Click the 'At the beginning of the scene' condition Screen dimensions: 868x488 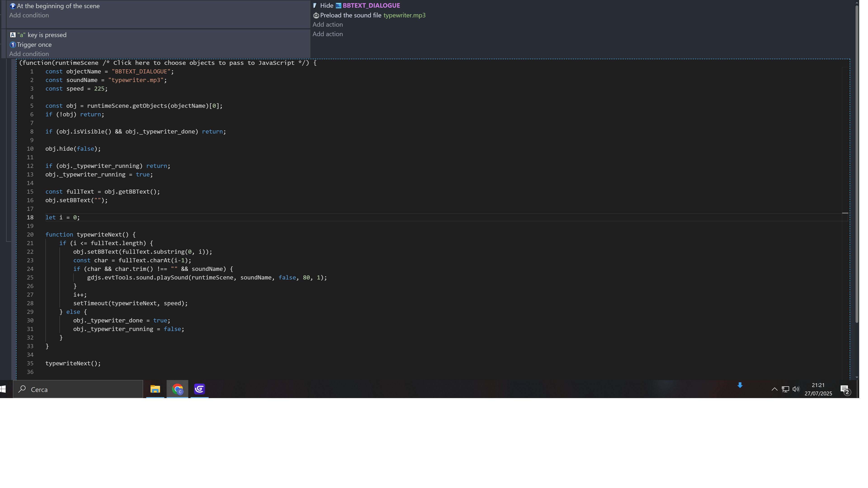59,6
